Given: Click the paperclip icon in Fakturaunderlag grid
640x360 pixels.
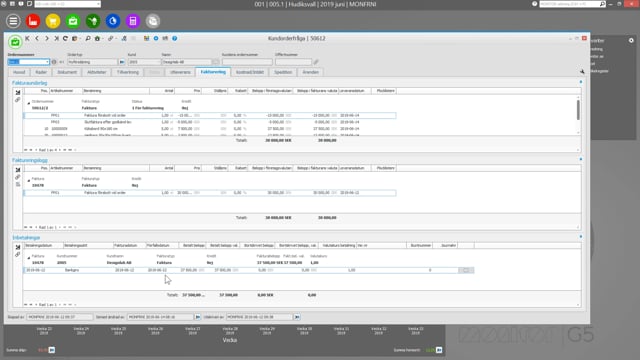Looking at the screenshot, I should coord(18,100).
